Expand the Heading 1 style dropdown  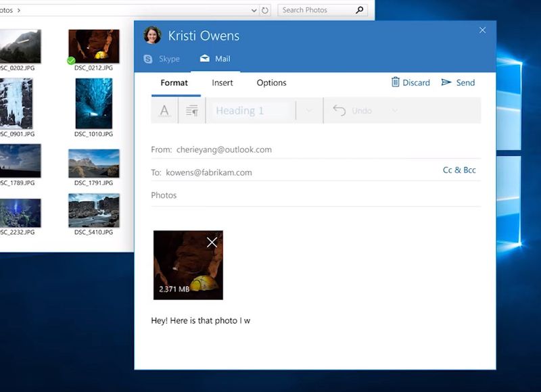[x=308, y=111]
